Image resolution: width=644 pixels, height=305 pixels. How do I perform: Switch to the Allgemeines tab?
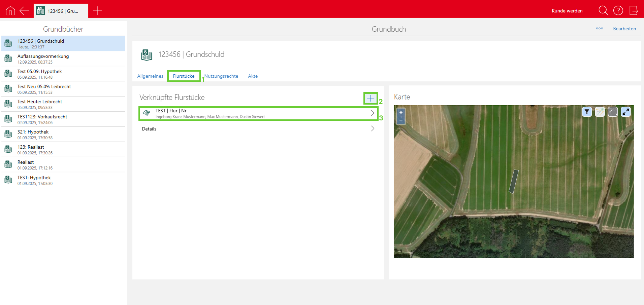tap(150, 76)
